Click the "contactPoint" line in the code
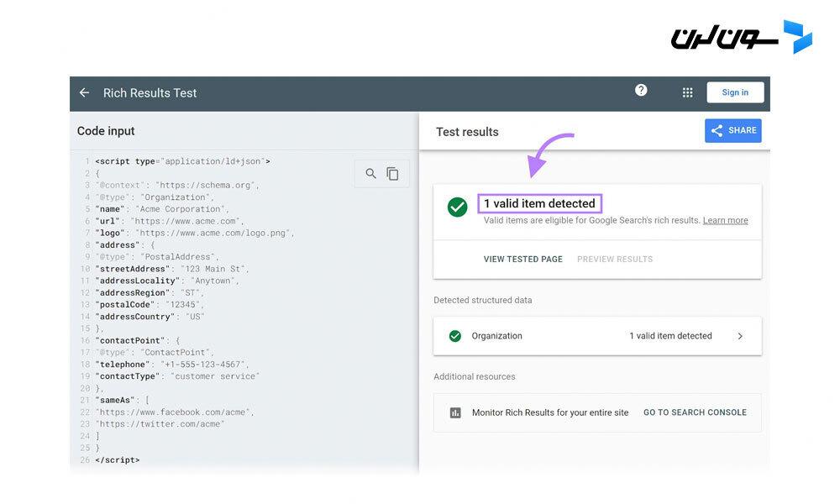The width and height of the screenshot is (840, 504). tap(137, 341)
